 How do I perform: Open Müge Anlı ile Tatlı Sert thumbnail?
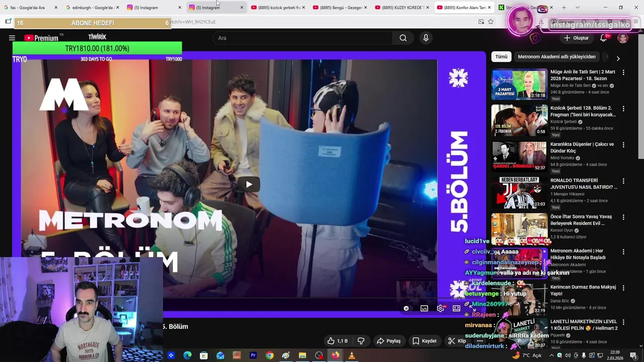(x=519, y=84)
